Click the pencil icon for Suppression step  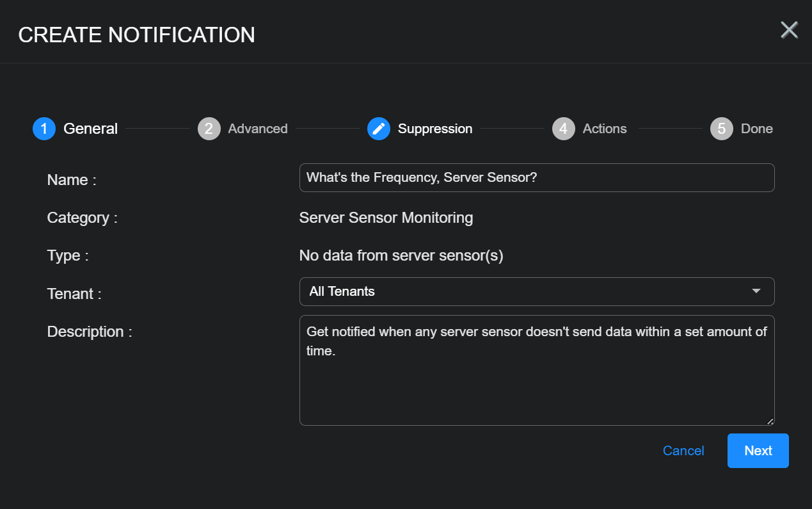[379, 129]
